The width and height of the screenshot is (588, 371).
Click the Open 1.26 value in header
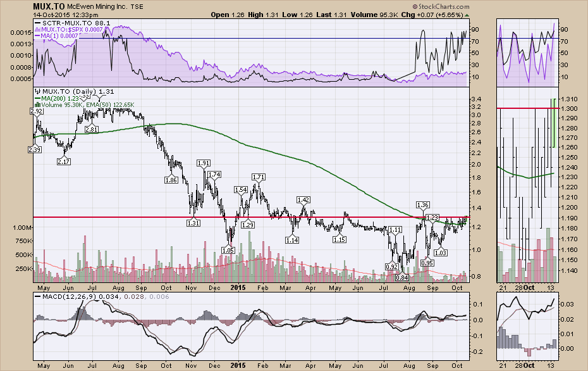coord(228,15)
